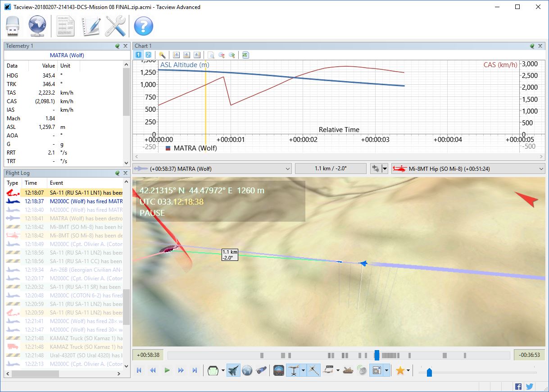Viewport: 549px width, 392px height.
Task: Click the -00:36:53 remaining time box
Action: click(529, 355)
